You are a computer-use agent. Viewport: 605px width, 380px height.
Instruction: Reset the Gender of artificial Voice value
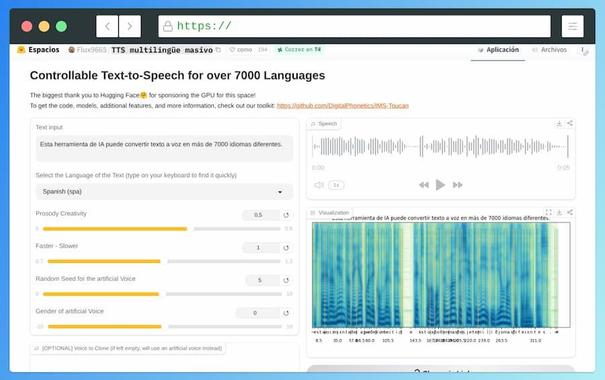286,313
